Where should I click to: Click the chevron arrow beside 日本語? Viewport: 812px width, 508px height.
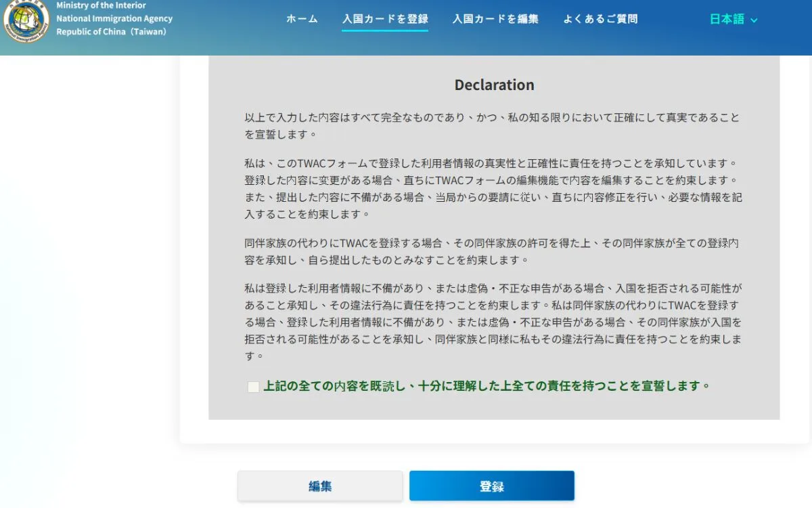[x=754, y=20]
